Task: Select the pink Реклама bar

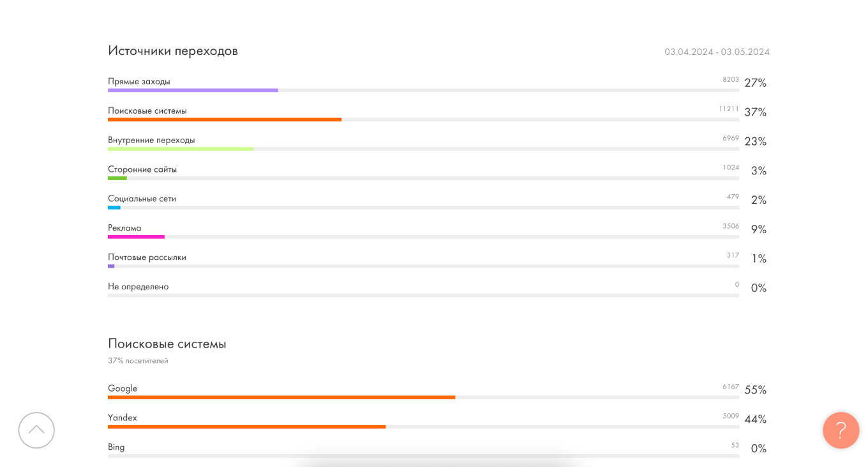Action: coord(136,237)
